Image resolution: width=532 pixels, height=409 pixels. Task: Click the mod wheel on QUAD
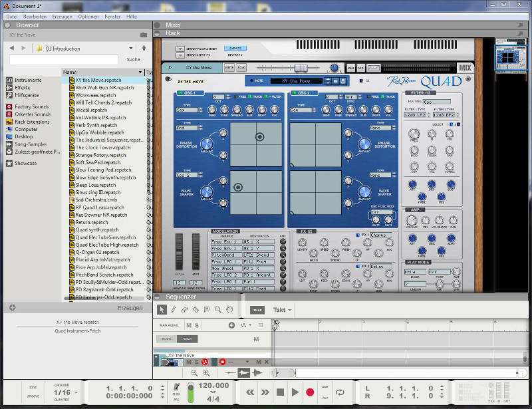[x=196, y=251]
